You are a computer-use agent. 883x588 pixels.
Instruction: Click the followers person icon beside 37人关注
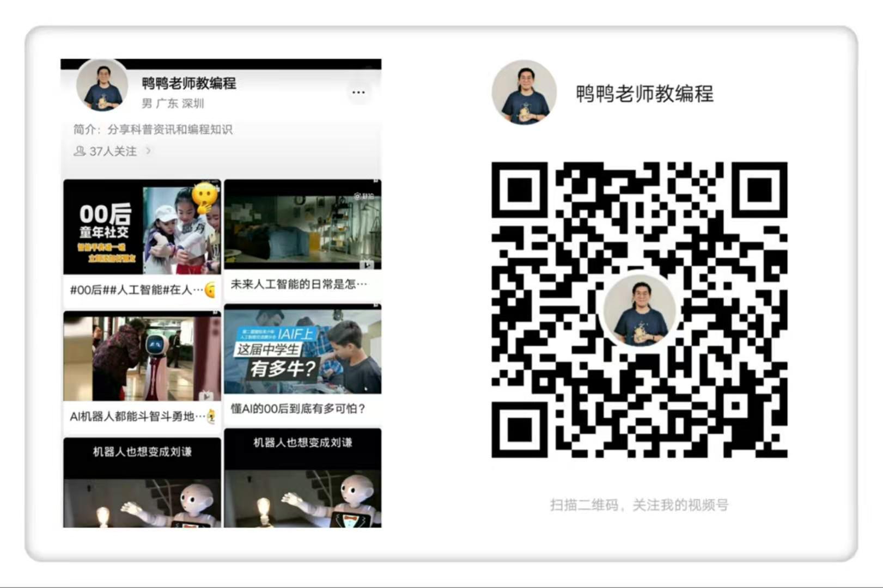[x=80, y=151]
